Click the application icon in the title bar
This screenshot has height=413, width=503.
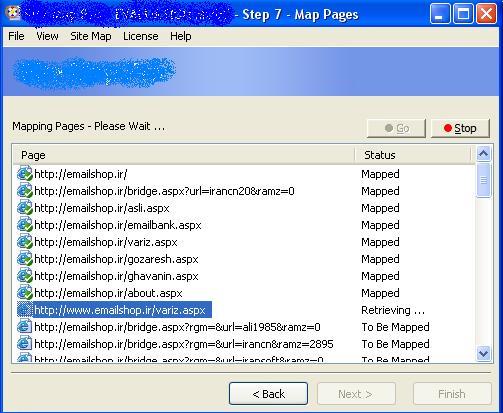13,13
